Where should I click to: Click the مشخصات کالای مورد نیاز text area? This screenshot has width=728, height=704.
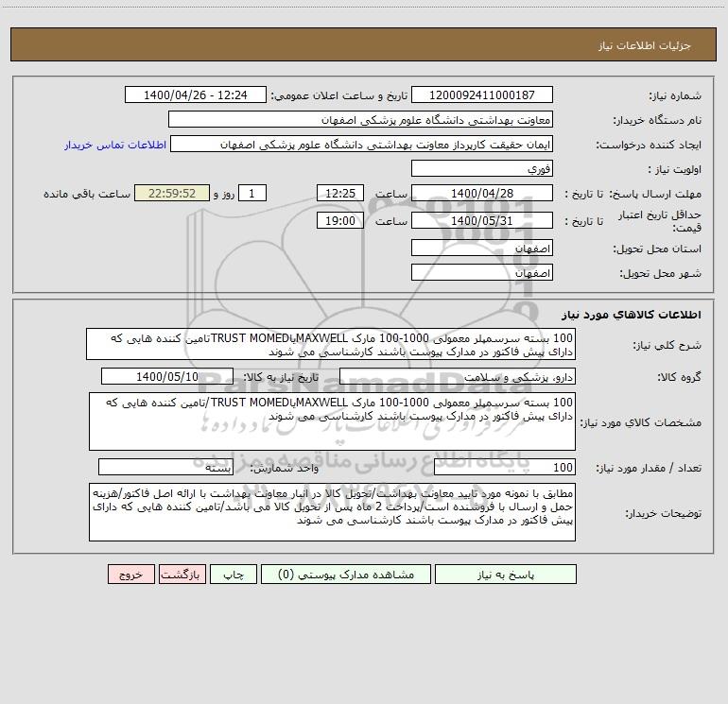click(332, 421)
